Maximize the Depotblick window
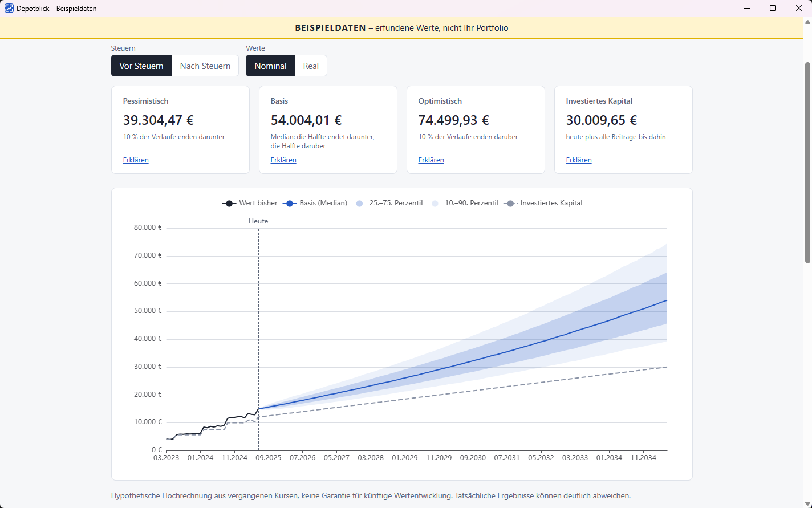Screen dimensions: 812x508 click(773, 8)
